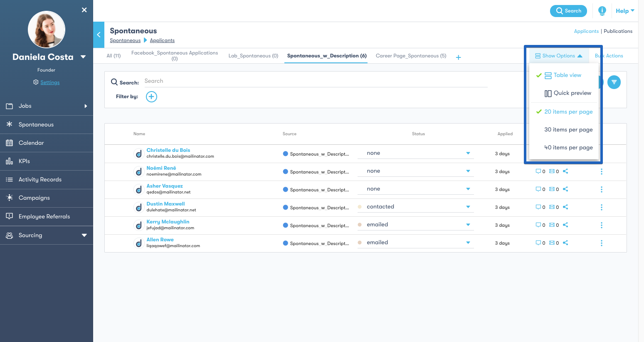
Task: Choose 40 items per page
Action: point(568,148)
